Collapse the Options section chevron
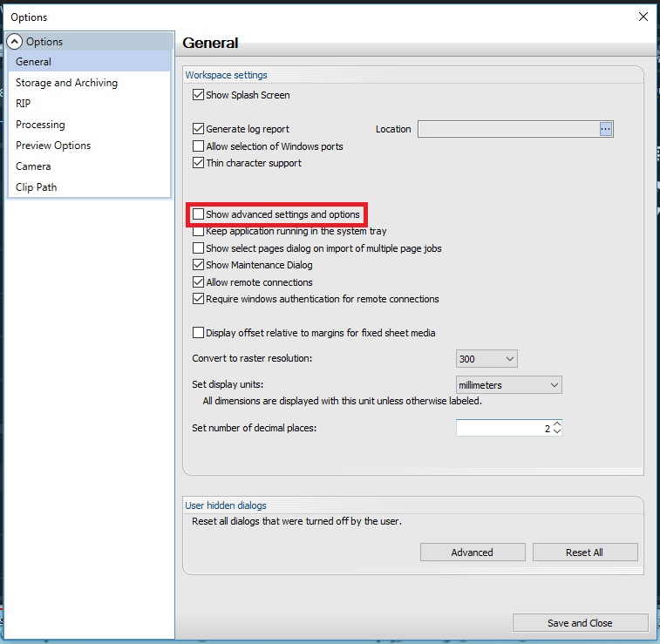Viewport: 660px width, 644px height. [x=14, y=41]
